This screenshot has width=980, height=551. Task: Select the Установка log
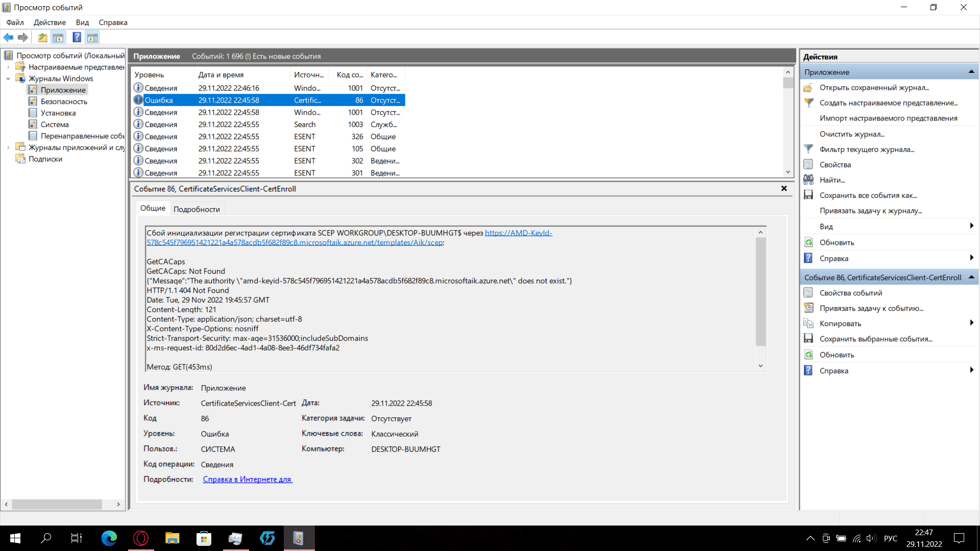58,113
